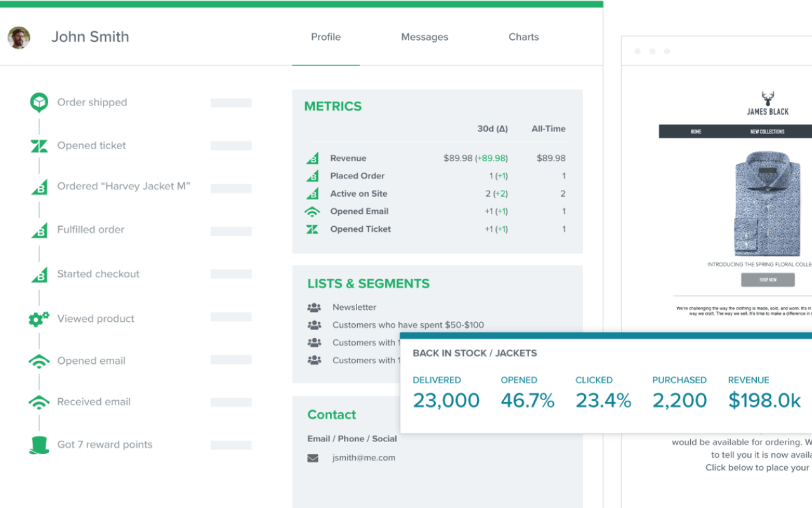812x508 pixels.
Task: Select the Viewed product gears icon
Action: tap(39, 317)
